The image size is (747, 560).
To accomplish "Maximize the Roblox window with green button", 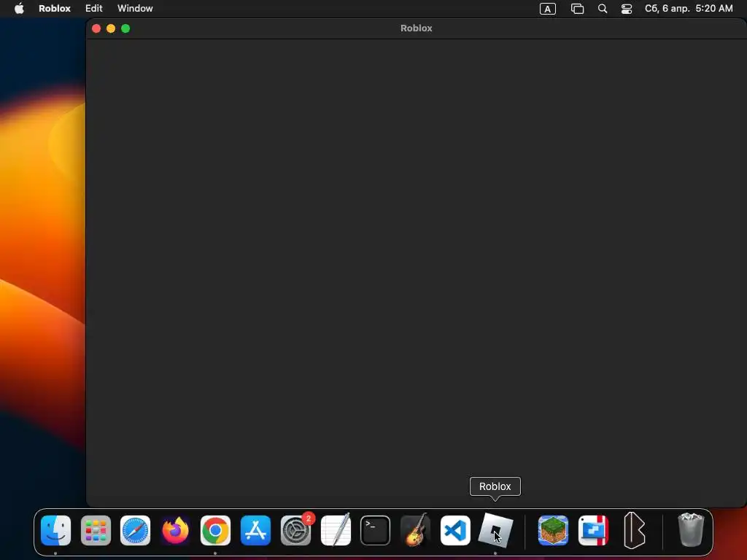I will tap(125, 28).
